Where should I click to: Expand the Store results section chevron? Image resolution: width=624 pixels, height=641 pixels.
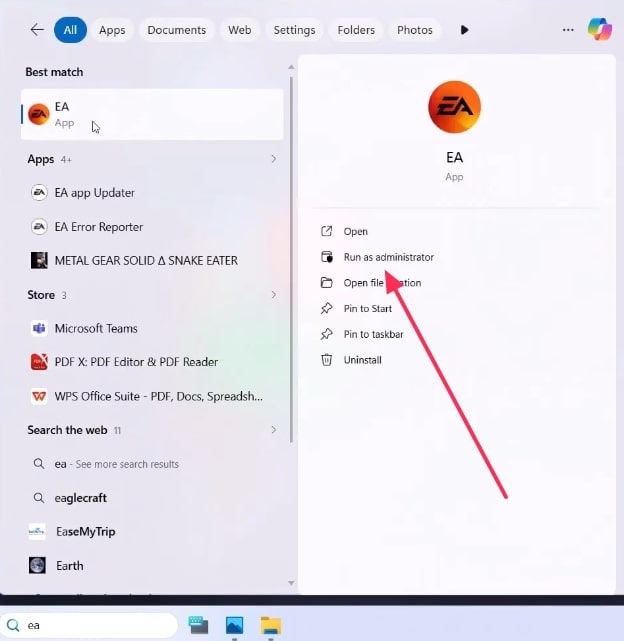[274, 294]
